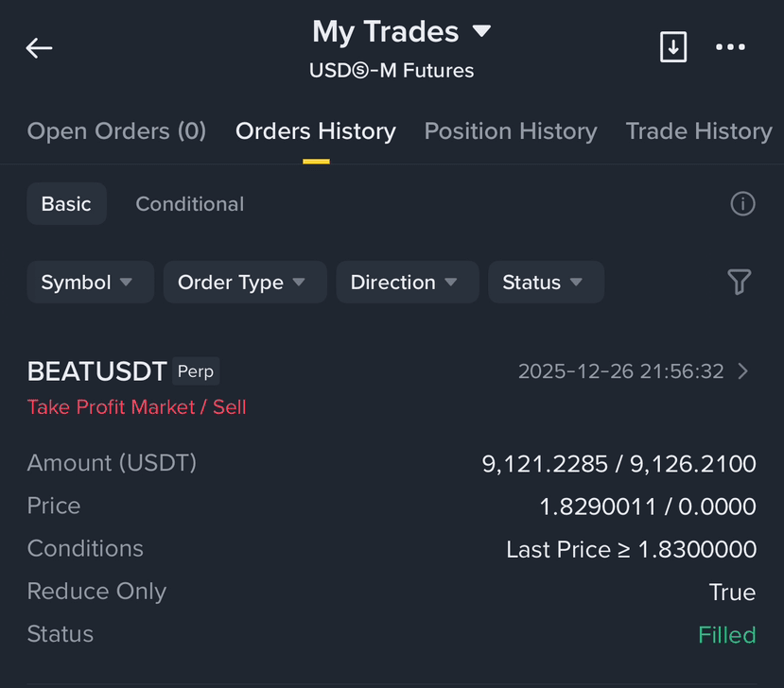Tap the order timestamp 2025-12-26 21:56:32

pos(621,371)
